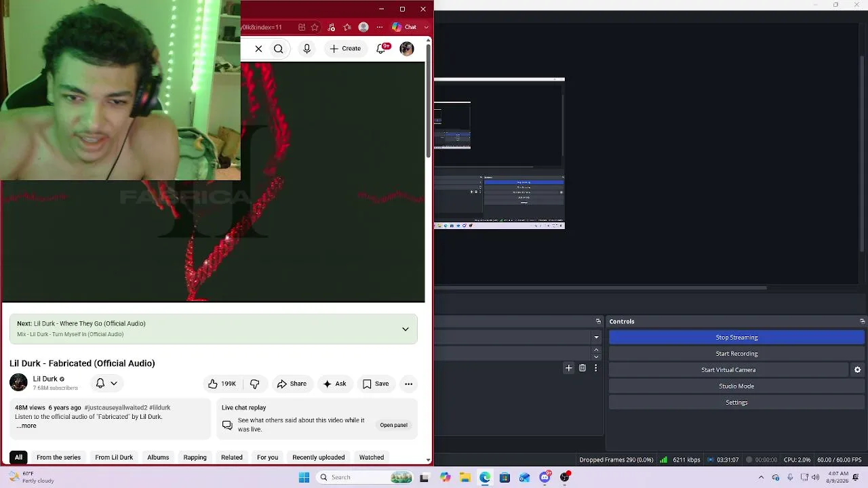Screen dimensions: 868x488
Task: Expand the Next video queue panel
Action: [x=405, y=329]
